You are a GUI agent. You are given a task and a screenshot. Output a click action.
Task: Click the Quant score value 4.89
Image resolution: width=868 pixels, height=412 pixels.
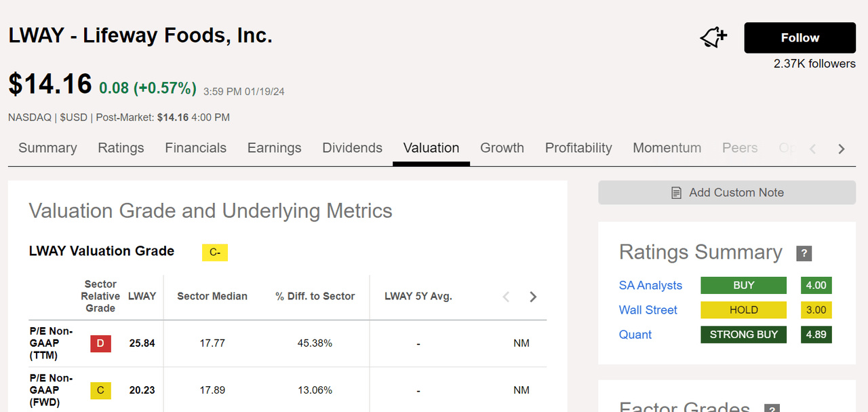pos(816,334)
